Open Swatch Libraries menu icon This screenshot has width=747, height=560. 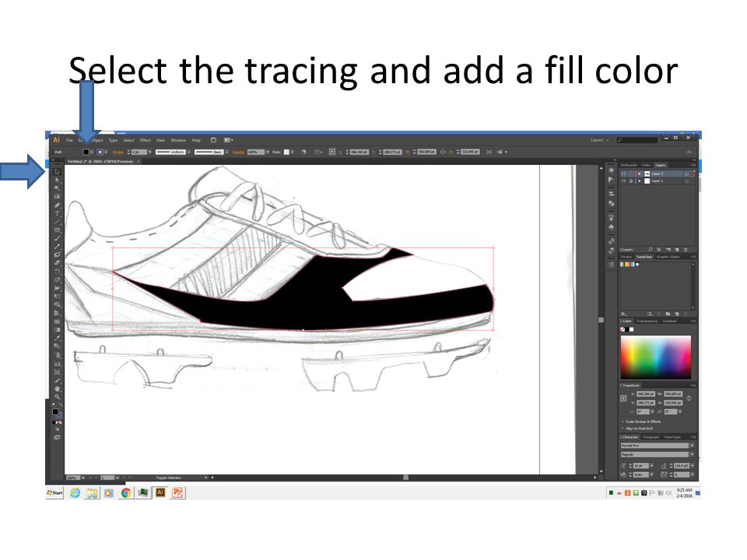(623, 313)
